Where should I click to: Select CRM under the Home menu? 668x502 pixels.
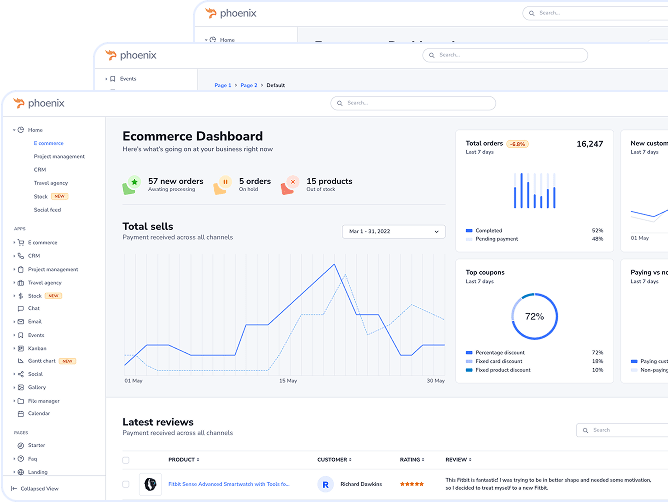point(40,170)
